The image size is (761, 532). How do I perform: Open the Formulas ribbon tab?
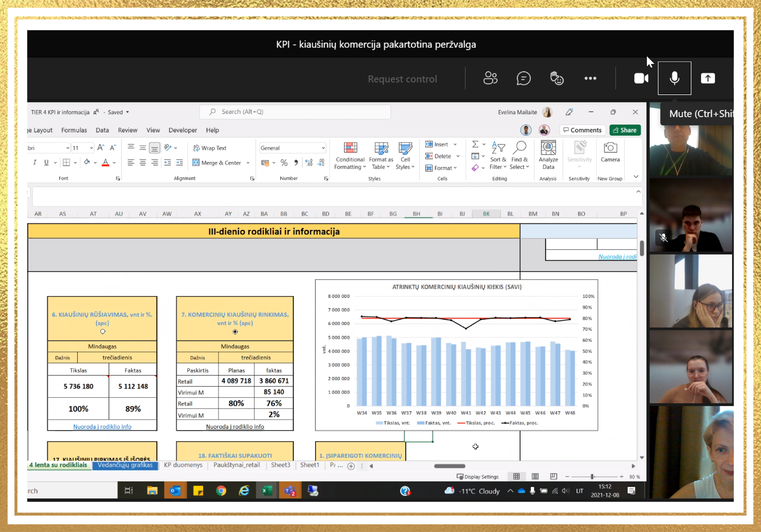click(74, 130)
